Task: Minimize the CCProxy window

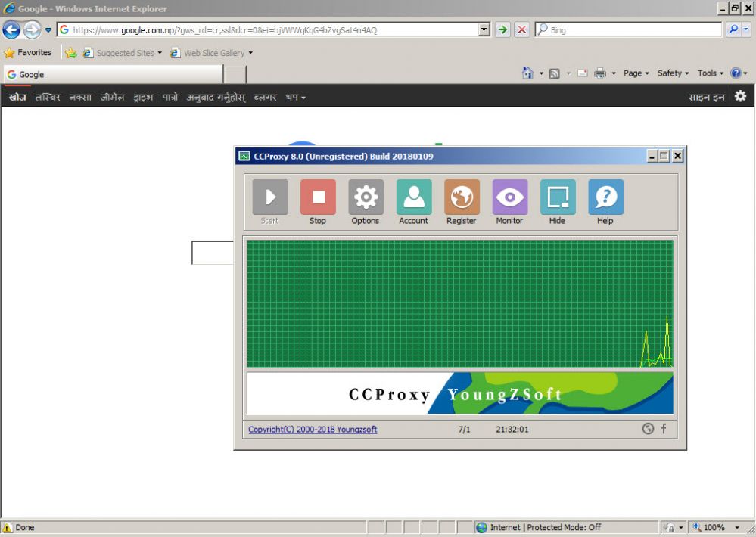Action: coord(652,156)
